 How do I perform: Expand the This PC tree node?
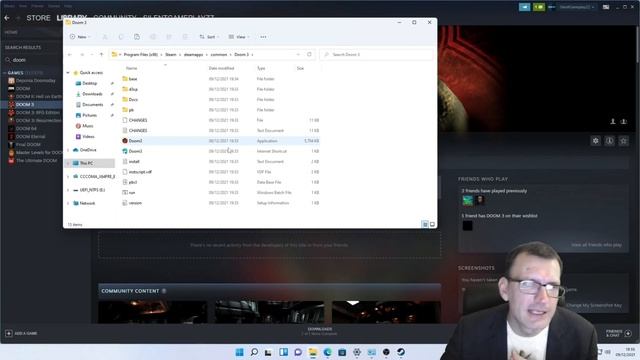click(68, 163)
